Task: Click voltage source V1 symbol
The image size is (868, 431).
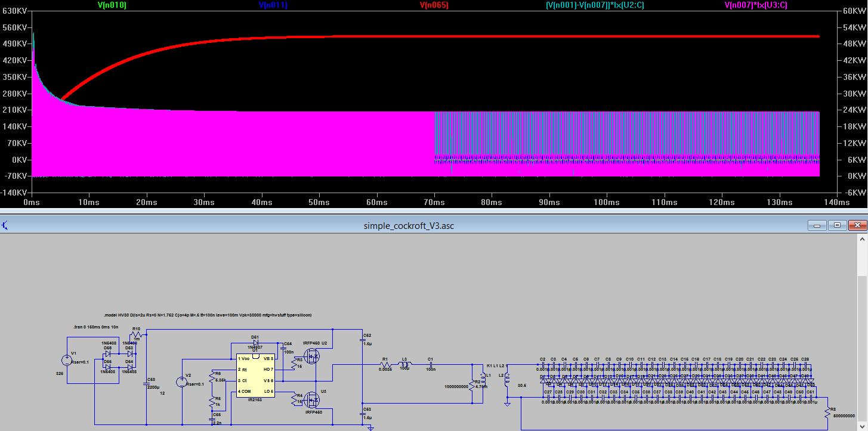Action: coord(67,360)
